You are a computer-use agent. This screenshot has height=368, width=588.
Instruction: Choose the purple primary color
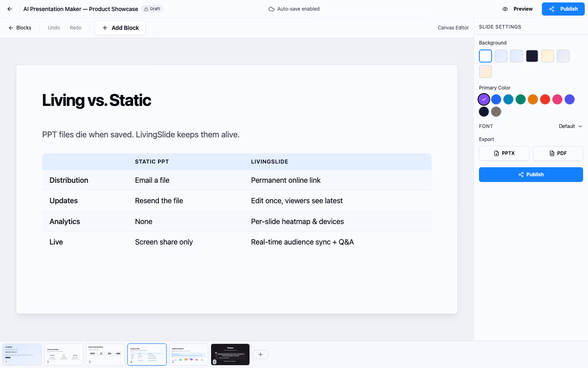[x=484, y=99]
